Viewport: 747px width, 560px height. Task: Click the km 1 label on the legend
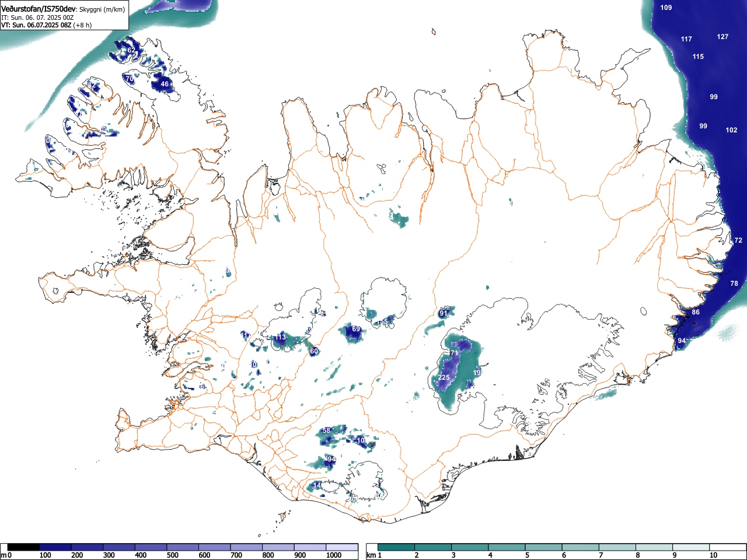[374, 555]
